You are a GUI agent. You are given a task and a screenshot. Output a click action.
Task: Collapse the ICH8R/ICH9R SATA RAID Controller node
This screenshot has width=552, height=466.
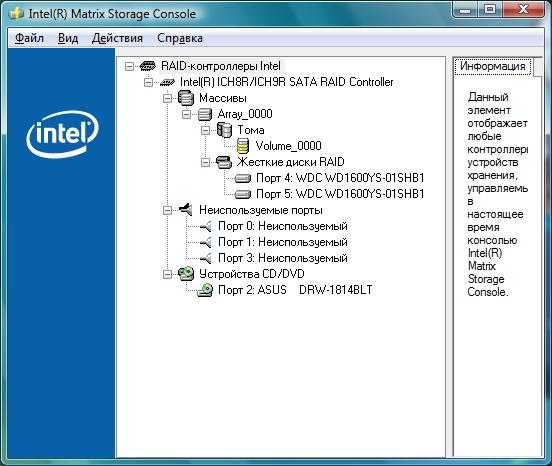[149, 82]
